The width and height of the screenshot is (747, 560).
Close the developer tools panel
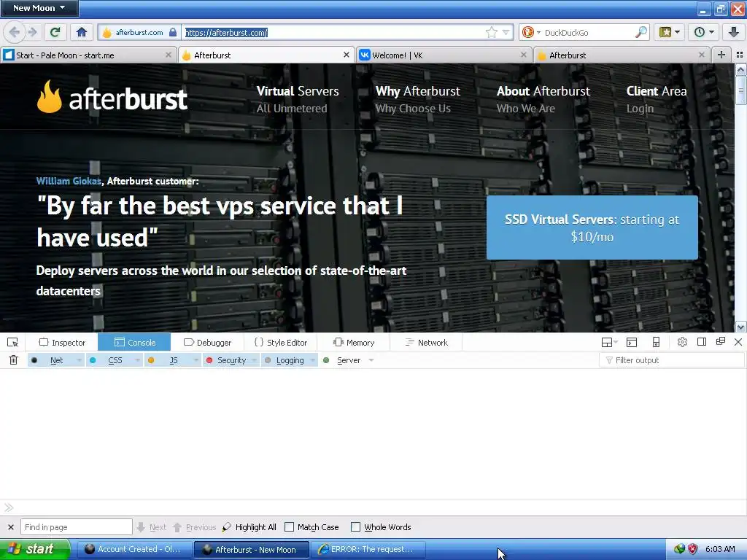pyautogui.click(x=738, y=342)
